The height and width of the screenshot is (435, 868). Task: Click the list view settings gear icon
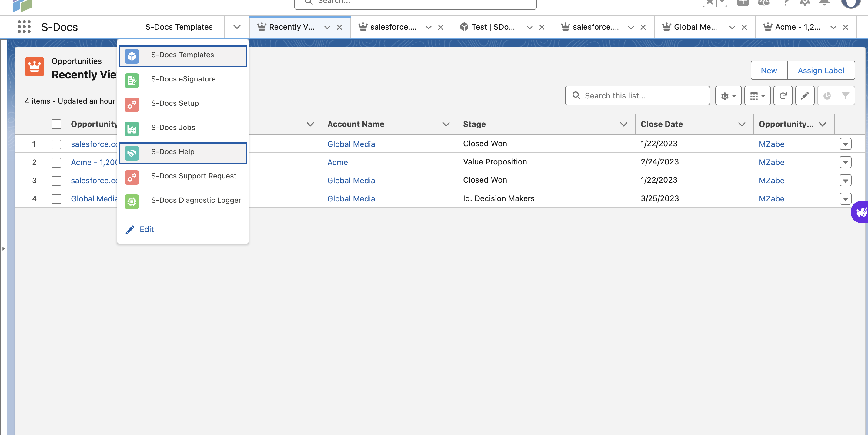pyautogui.click(x=728, y=96)
